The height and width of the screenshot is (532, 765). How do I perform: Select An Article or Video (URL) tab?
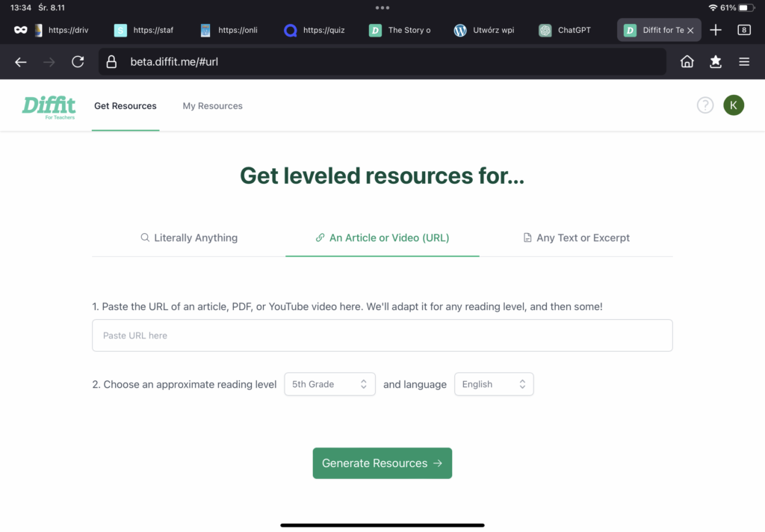(382, 238)
